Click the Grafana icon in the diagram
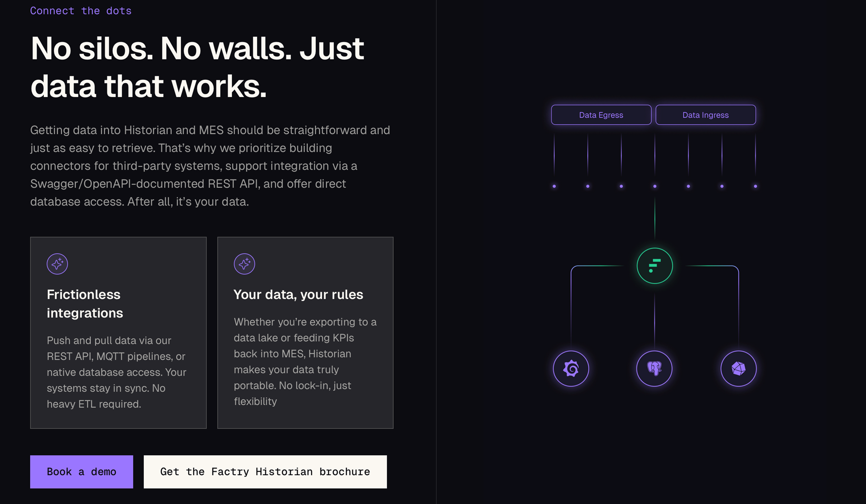Image resolution: width=866 pixels, height=504 pixels. pos(571,368)
